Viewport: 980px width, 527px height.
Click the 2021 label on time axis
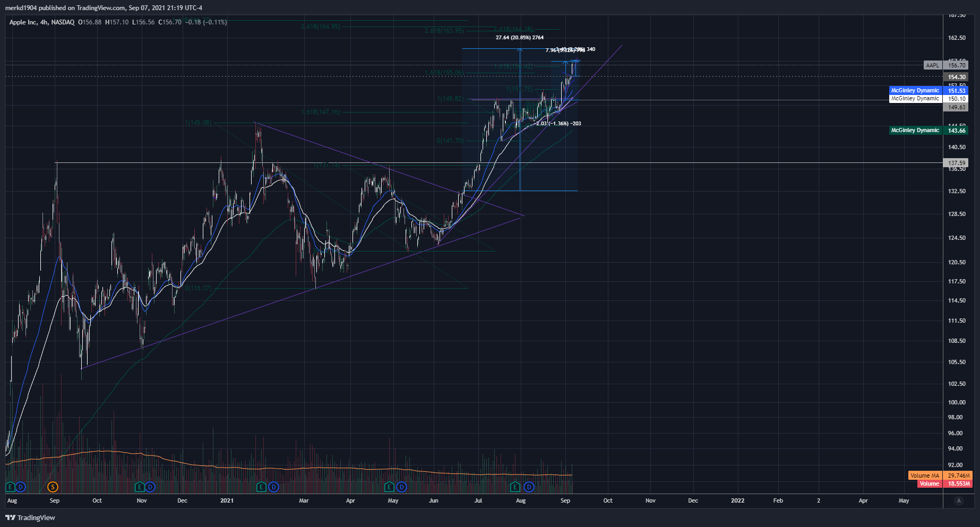click(x=227, y=500)
